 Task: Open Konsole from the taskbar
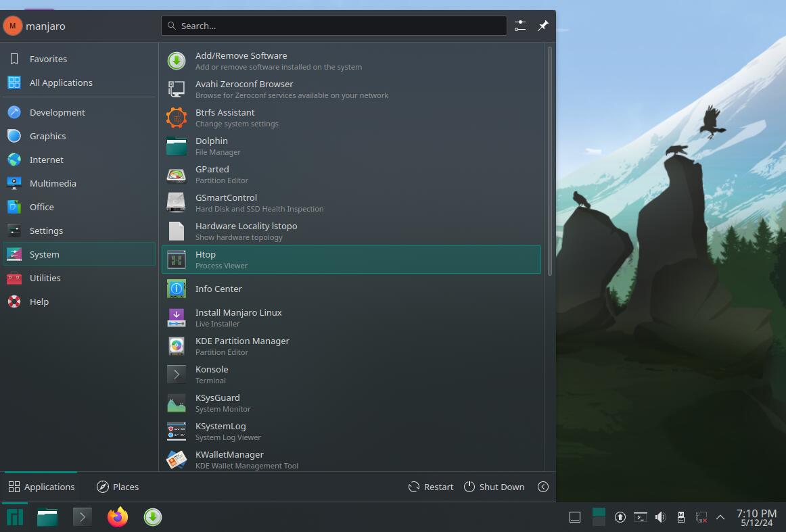click(83, 517)
